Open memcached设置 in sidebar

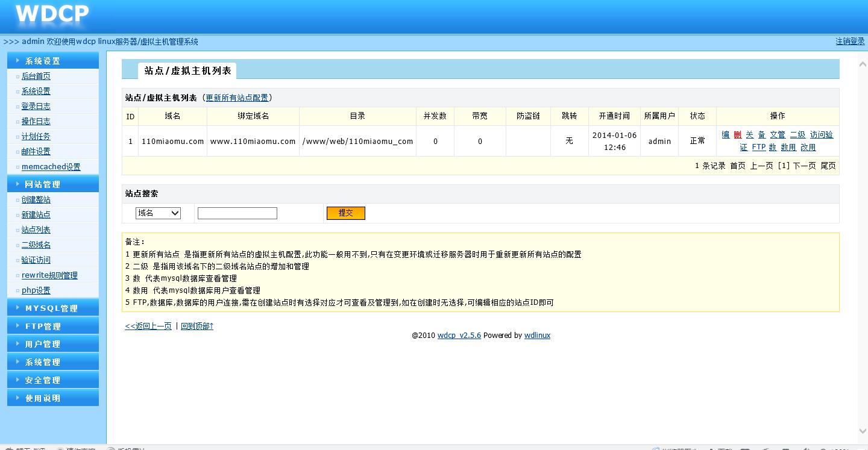click(x=51, y=167)
